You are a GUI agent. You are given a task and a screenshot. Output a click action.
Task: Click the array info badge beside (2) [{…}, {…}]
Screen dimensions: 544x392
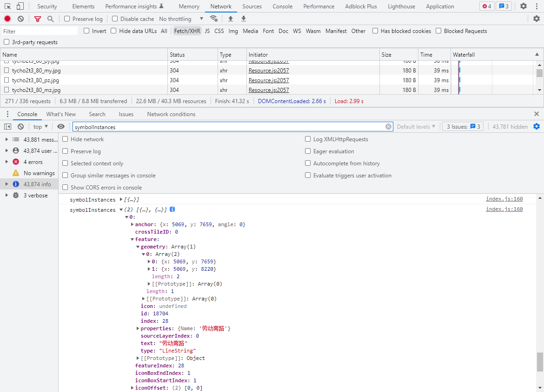172,209
